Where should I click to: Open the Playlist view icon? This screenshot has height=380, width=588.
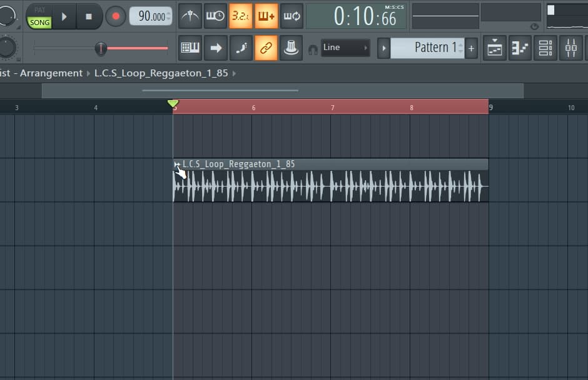coord(495,48)
